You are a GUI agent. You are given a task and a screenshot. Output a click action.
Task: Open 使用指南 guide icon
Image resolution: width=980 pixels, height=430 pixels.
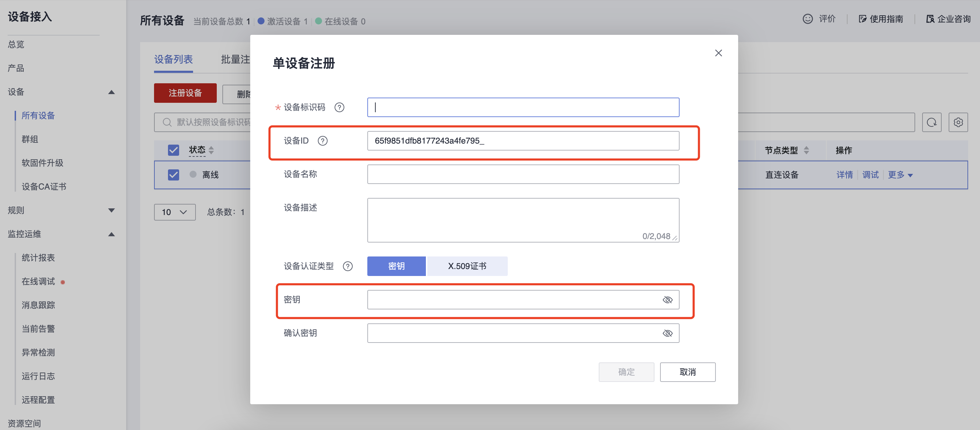click(x=863, y=19)
